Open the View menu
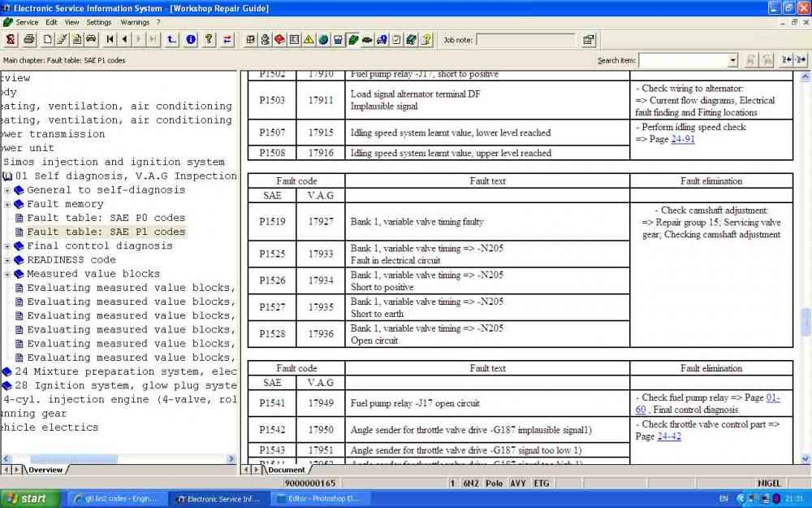This screenshot has width=812, height=508. point(71,22)
